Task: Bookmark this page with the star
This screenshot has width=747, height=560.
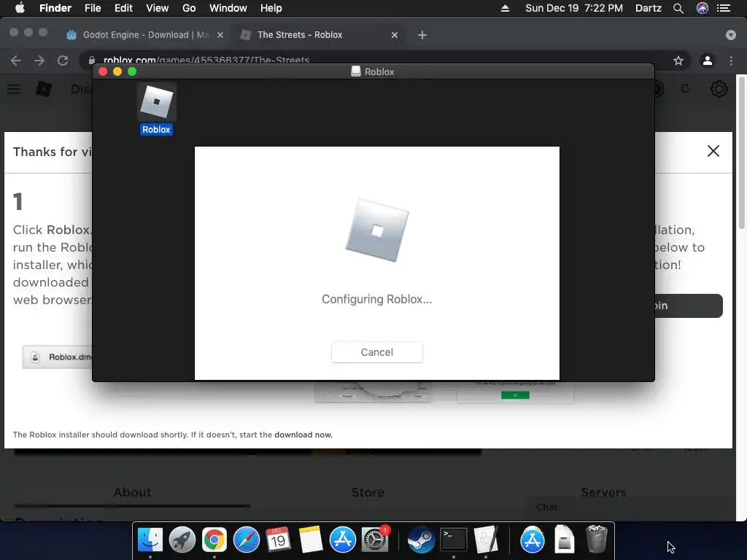Action: [678, 61]
